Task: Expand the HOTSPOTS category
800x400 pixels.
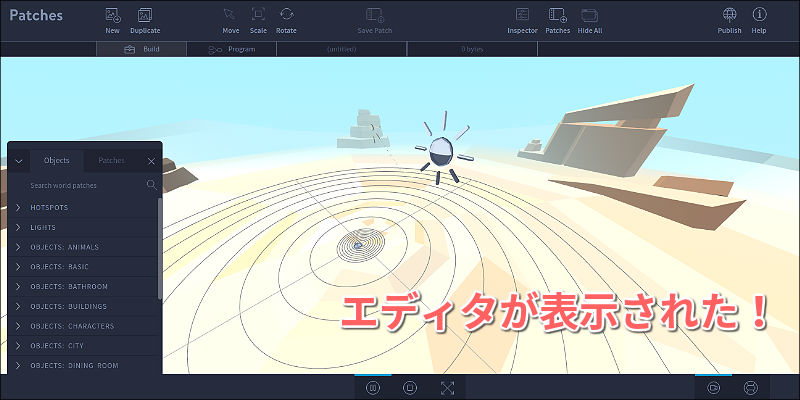Action: click(83, 208)
